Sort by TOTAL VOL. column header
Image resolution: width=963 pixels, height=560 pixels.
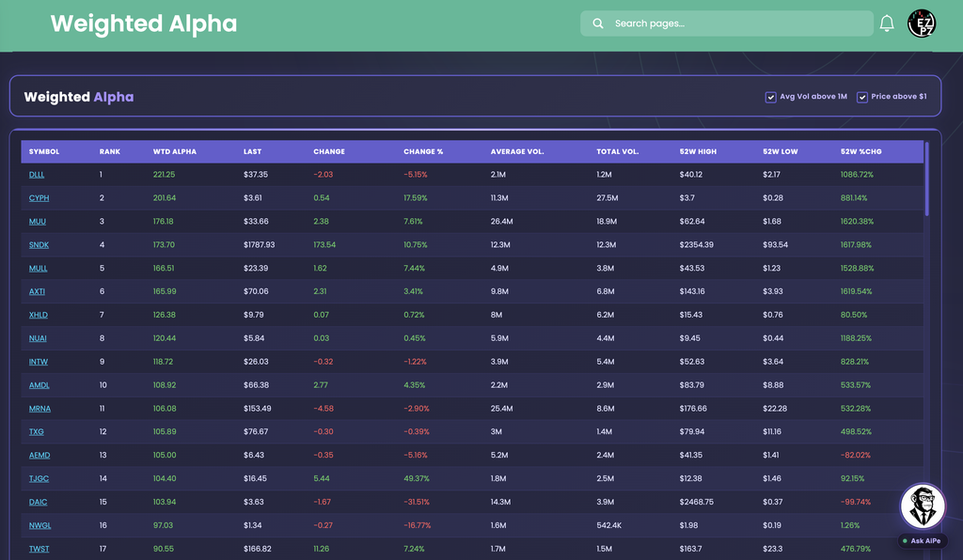point(617,151)
